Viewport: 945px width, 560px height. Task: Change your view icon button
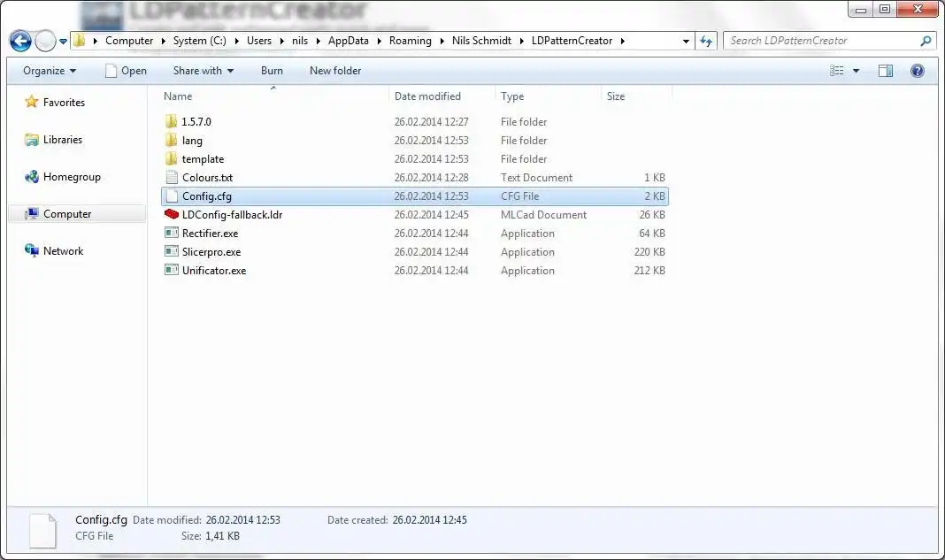[836, 71]
